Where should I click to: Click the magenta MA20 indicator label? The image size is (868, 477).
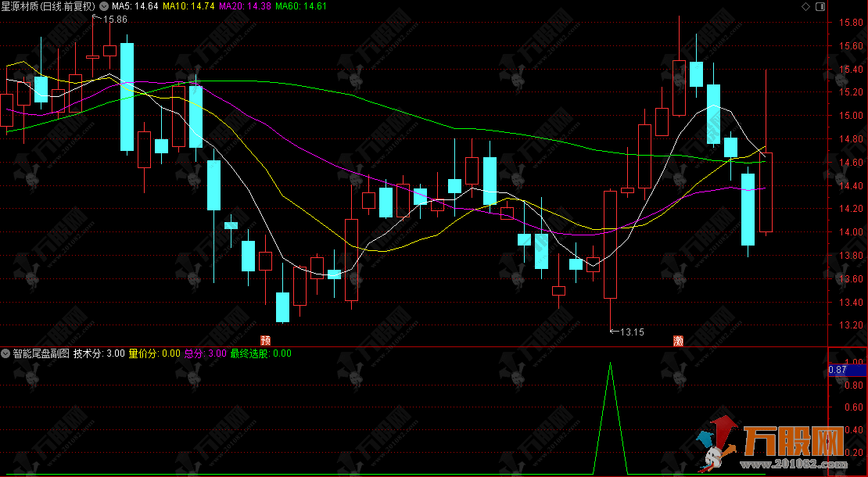tap(245, 6)
